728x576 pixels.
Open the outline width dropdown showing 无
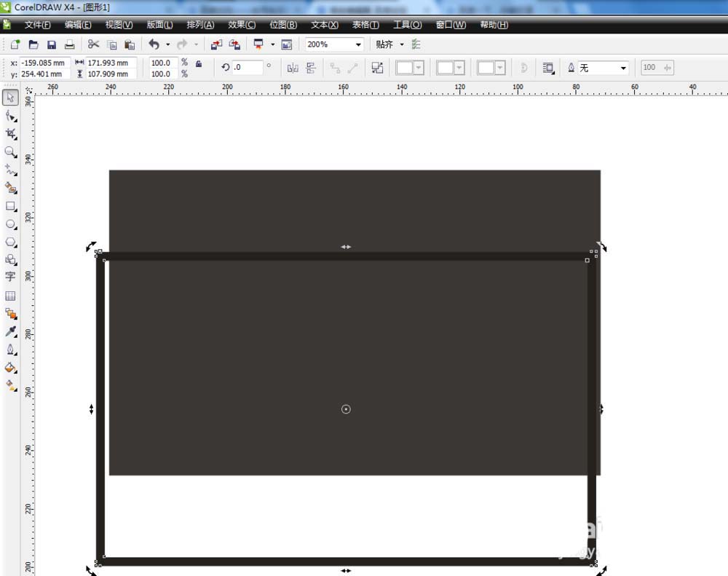click(623, 68)
